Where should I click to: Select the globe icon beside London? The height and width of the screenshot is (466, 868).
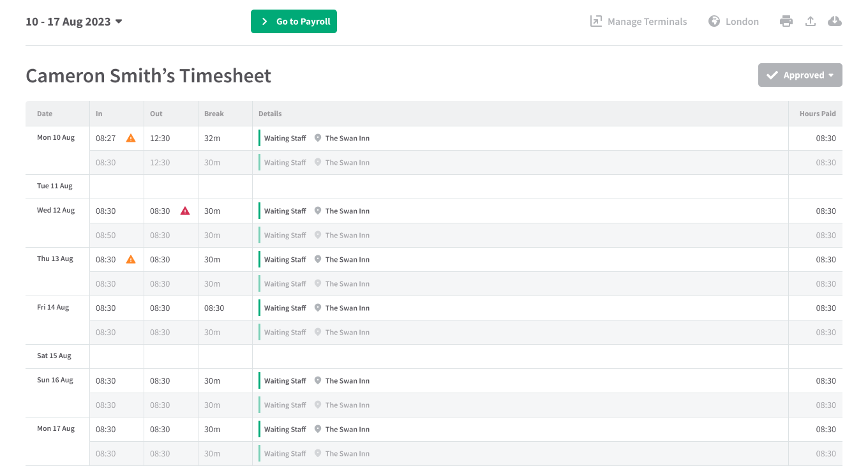point(714,21)
